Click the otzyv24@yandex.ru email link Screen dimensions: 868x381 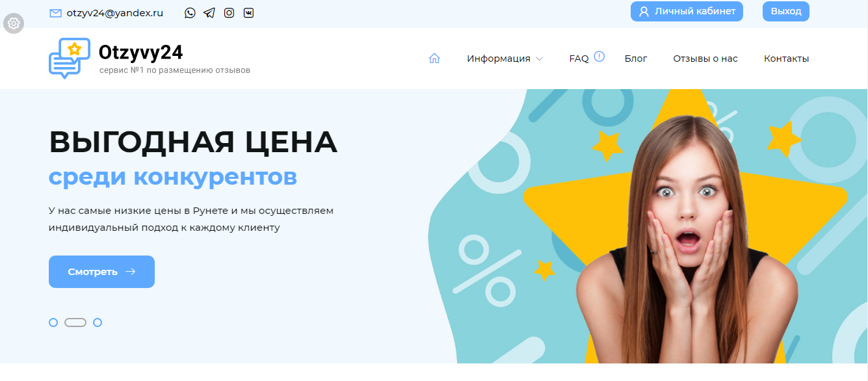[114, 12]
